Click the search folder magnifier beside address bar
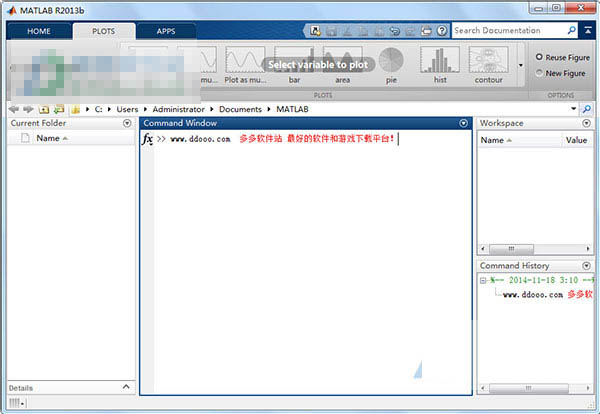 point(587,109)
